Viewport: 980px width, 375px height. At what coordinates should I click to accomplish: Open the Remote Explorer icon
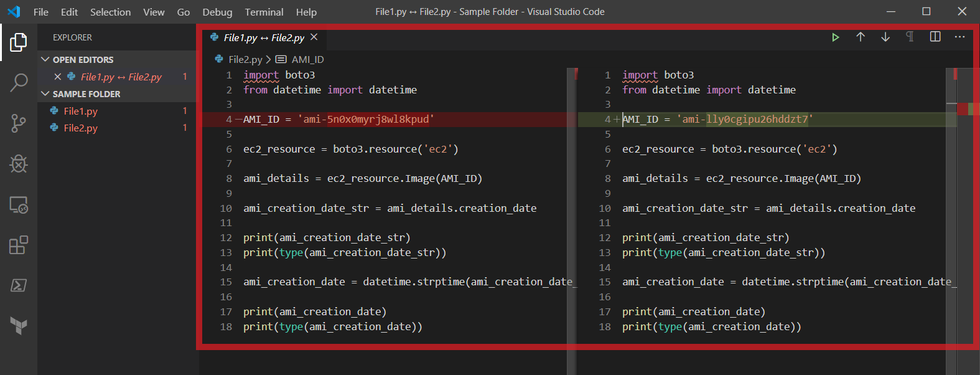[19, 205]
